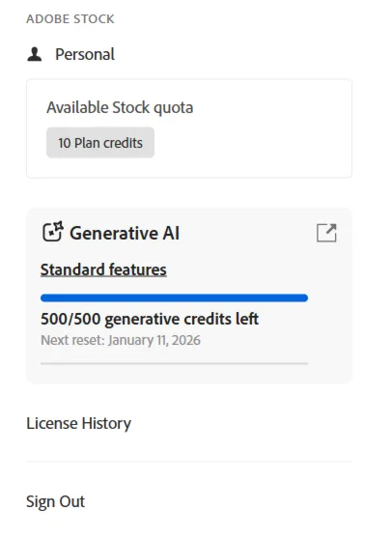Click the word History in License History
The height and width of the screenshot is (538, 392).
(106, 423)
